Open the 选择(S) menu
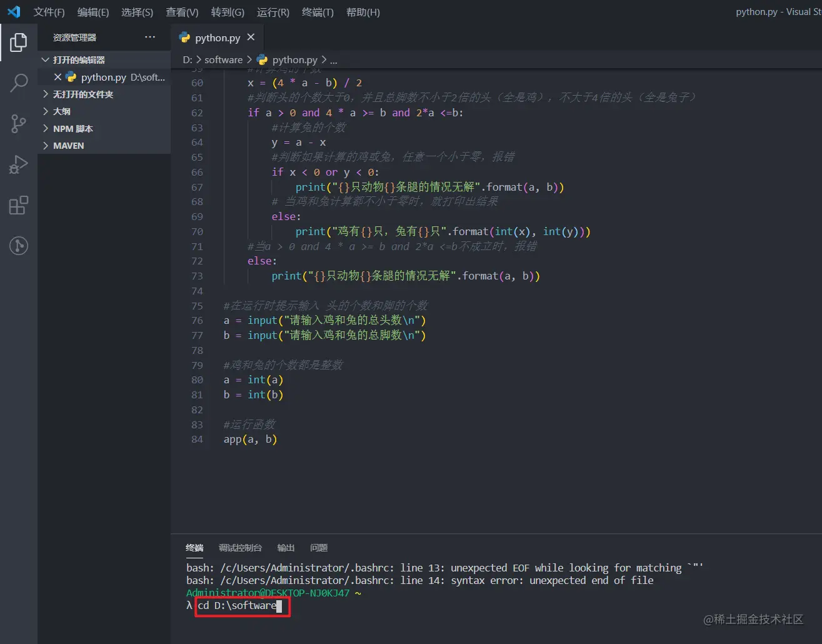The width and height of the screenshot is (822, 644). tap(137, 13)
